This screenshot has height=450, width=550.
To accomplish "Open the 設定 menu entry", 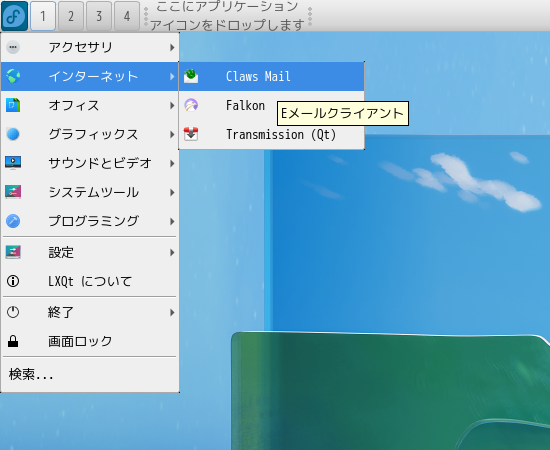I will [x=90, y=253].
